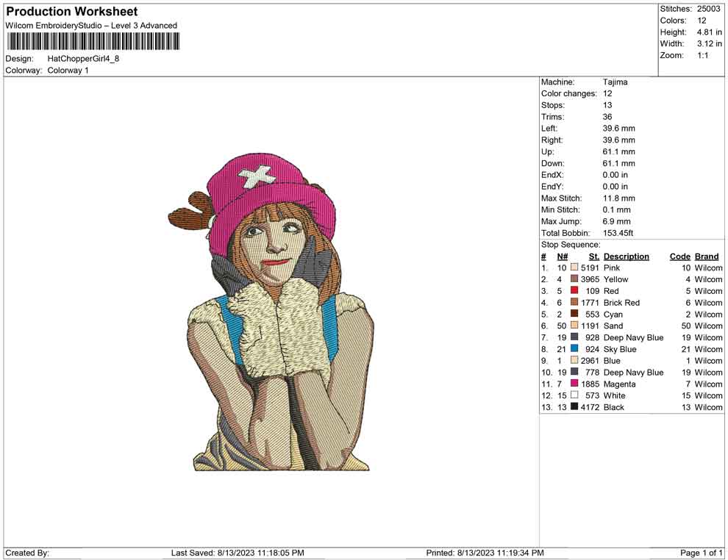Pick the Black thread color swatch
This screenshot has width=728, height=560.
574,406
